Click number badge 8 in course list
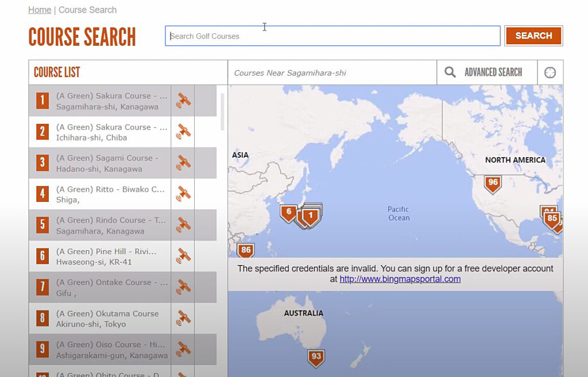Viewport: 588px width, 377px height. coord(42,318)
